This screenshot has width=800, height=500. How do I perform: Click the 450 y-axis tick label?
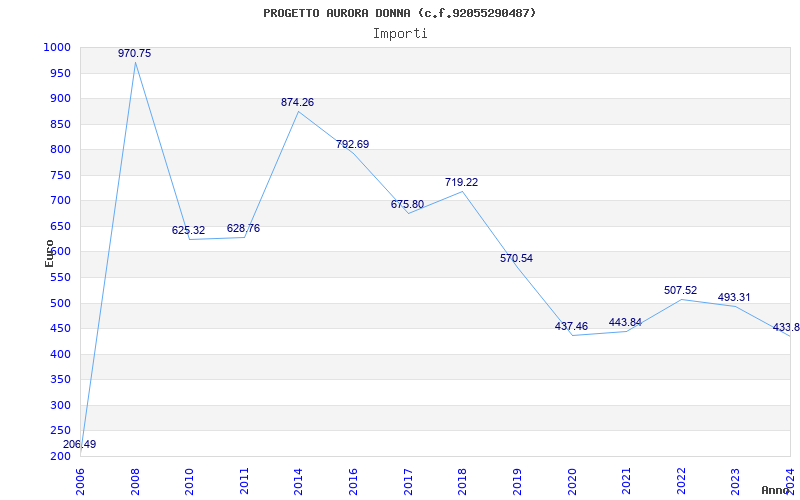[60, 329]
